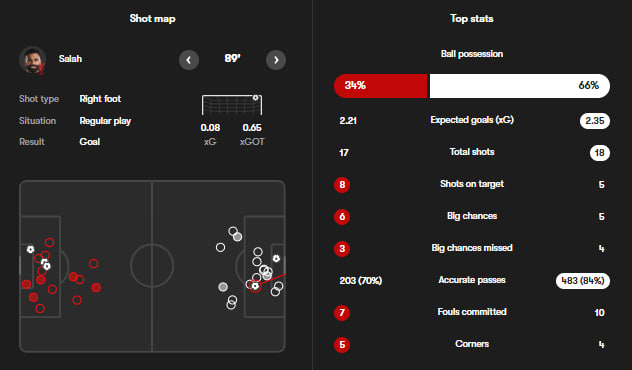Go to the previous shot with left arrow

[189, 60]
